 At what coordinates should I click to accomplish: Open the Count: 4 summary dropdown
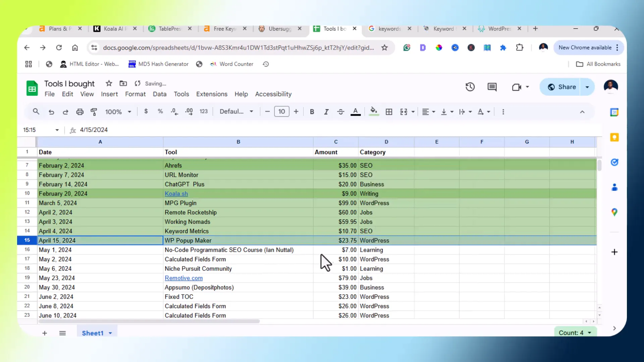[x=575, y=333]
